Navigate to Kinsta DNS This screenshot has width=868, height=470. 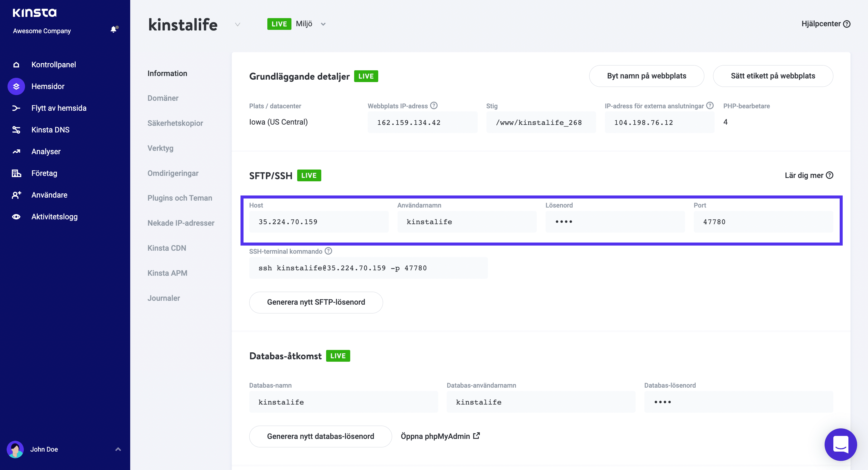click(51, 130)
